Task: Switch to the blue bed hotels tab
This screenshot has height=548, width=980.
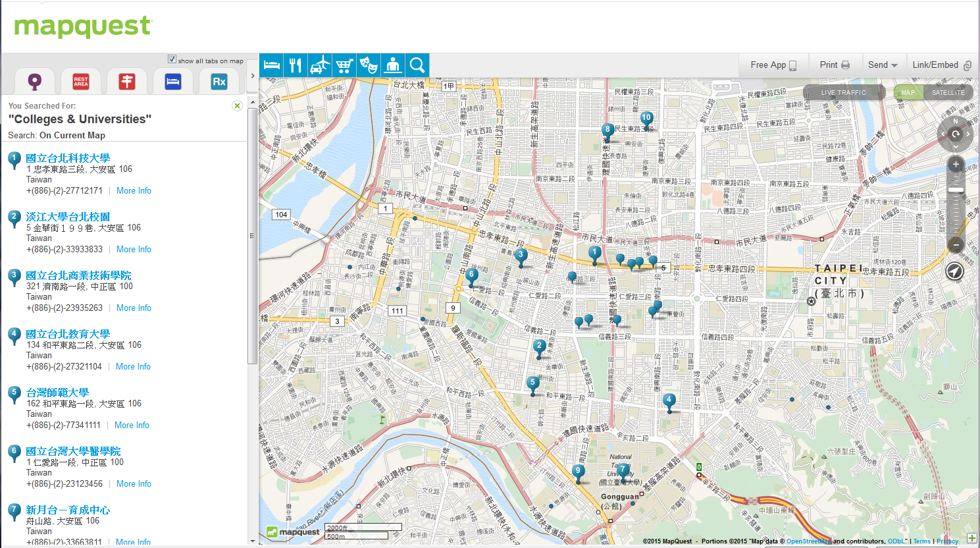Action: pyautogui.click(x=173, y=81)
